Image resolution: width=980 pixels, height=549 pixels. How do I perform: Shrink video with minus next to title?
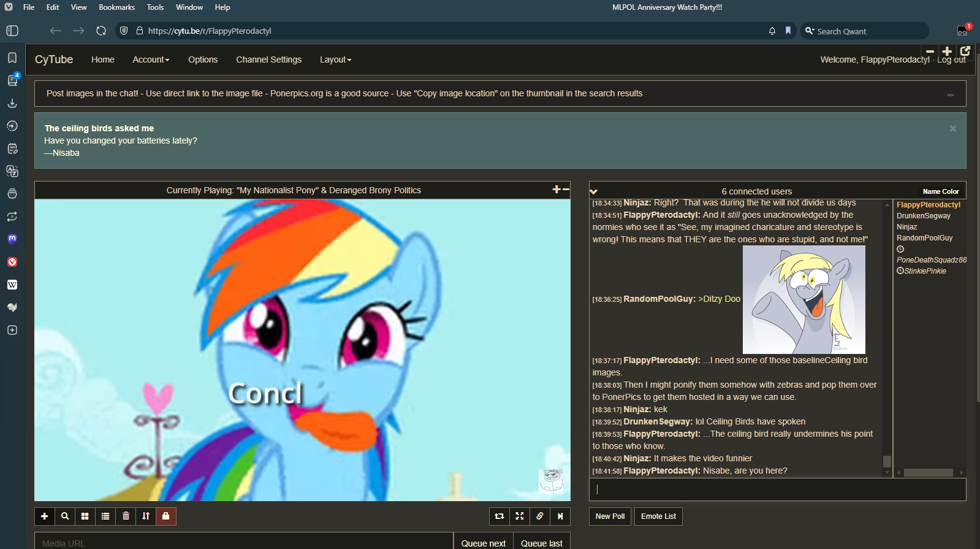point(566,190)
